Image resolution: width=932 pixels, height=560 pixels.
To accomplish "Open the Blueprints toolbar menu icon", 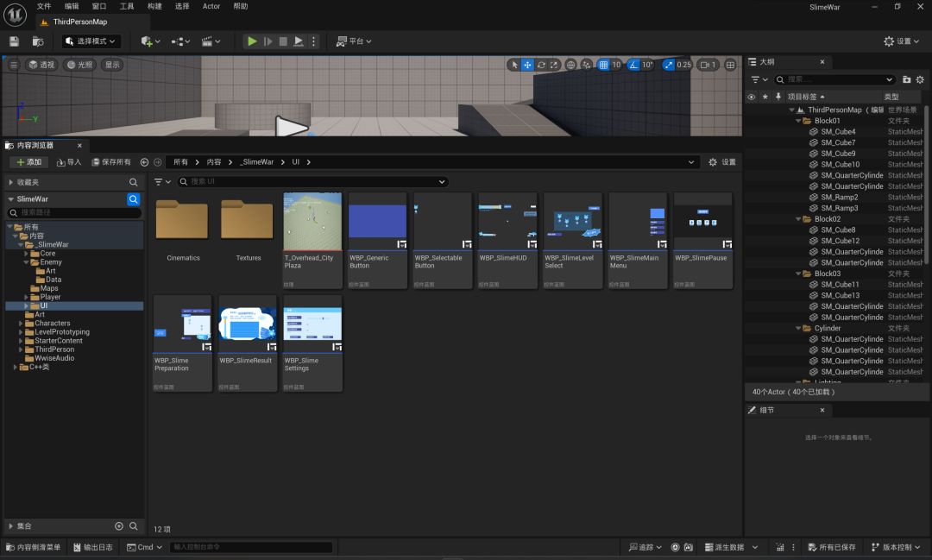I will click(x=180, y=41).
